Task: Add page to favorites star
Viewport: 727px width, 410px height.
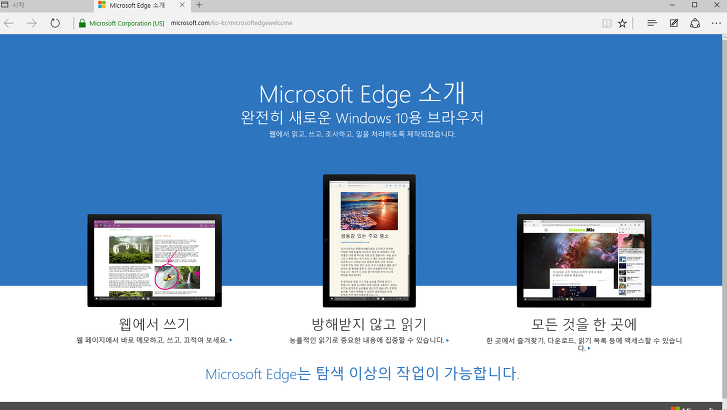Action: tap(622, 23)
